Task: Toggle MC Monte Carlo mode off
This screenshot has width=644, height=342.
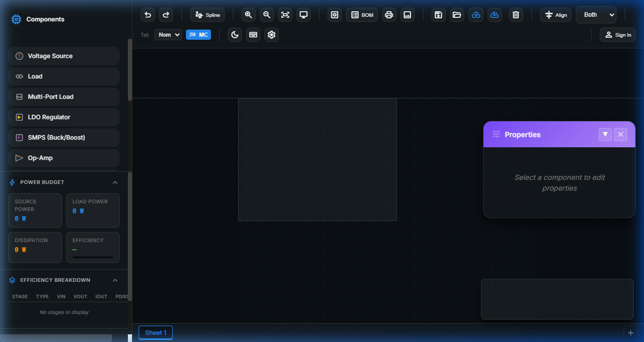Action: coord(198,35)
